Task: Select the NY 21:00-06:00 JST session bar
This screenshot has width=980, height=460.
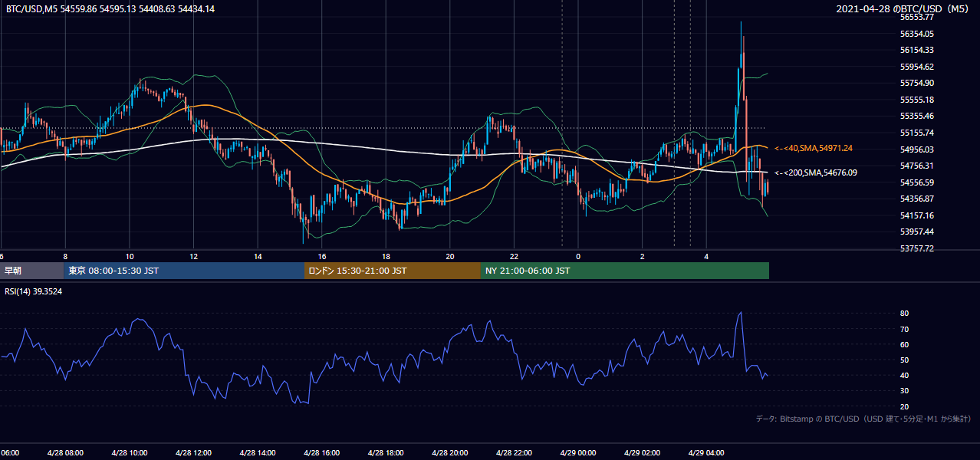Action: point(625,271)
